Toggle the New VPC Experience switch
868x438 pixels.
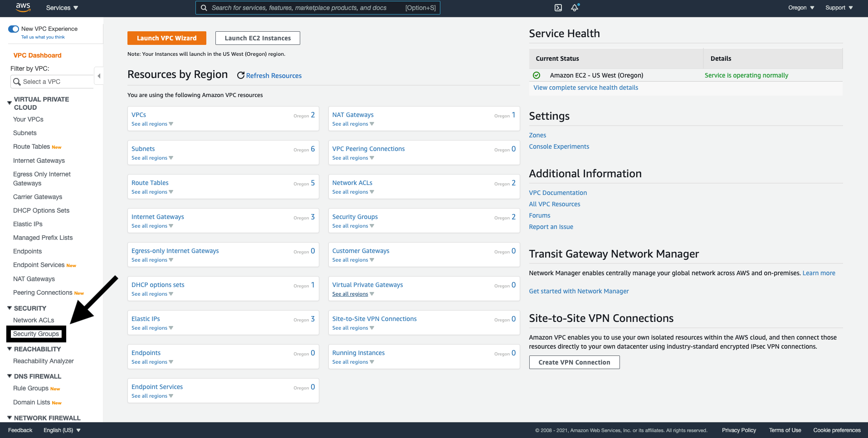click(14, 29)
